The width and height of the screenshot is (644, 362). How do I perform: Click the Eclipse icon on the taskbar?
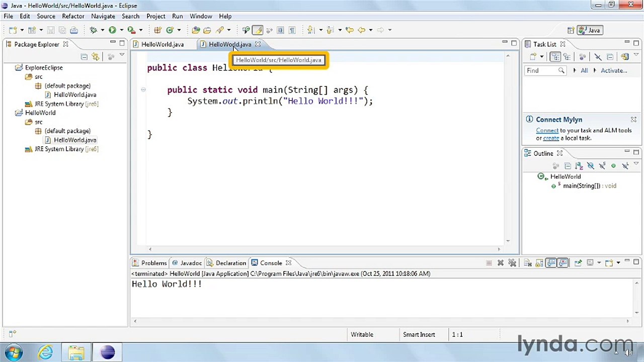[107, 352]
